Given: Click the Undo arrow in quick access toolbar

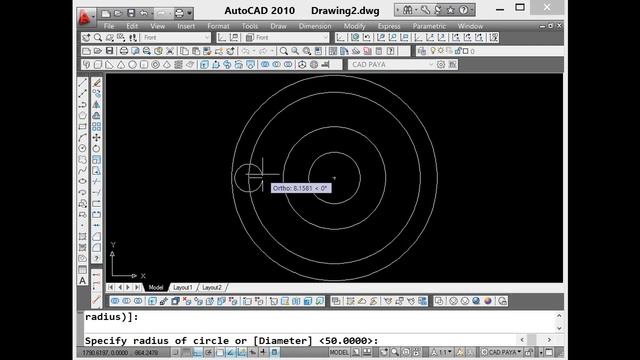Looking at the screenshot, I should tap(144, 13).
